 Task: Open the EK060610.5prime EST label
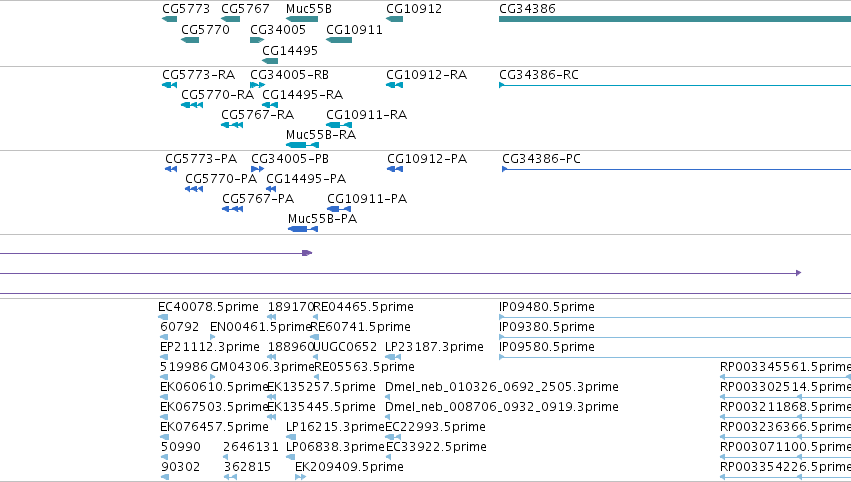point(214,387)
